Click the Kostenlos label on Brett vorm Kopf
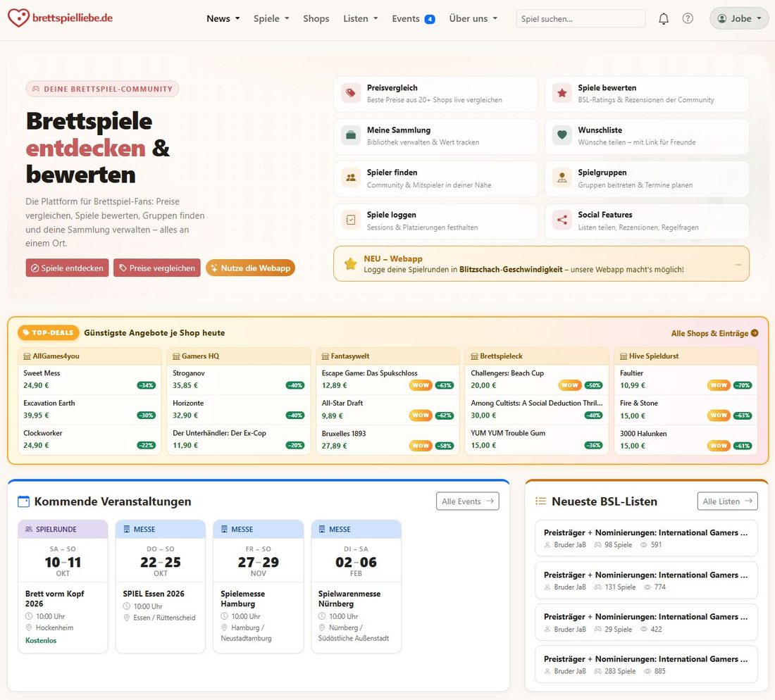 (41, 640)
